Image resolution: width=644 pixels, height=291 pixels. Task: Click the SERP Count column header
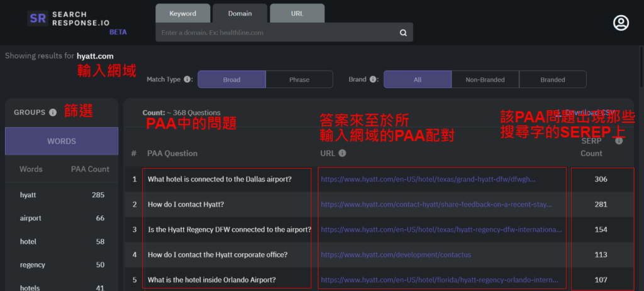pyautogui.click(x=591, y=147)
